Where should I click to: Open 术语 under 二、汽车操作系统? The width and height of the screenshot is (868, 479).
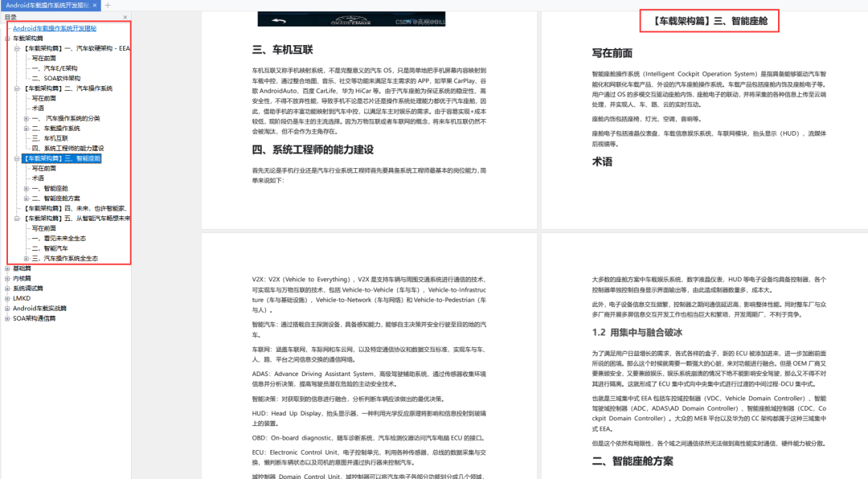click(x=38, y=108)
